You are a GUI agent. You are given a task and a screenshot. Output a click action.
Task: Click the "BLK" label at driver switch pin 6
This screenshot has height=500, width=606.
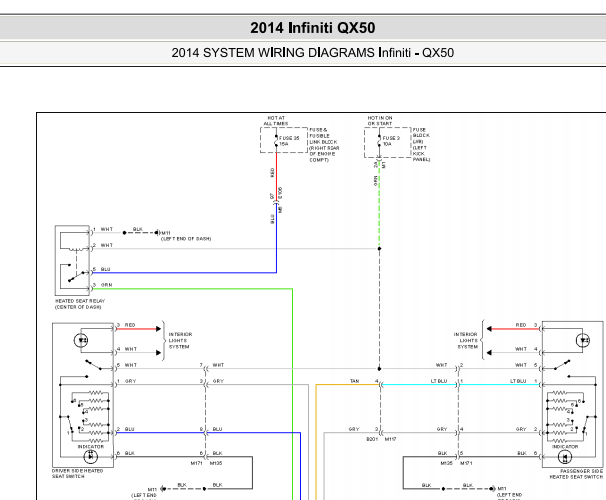click(x=129, y=453)
